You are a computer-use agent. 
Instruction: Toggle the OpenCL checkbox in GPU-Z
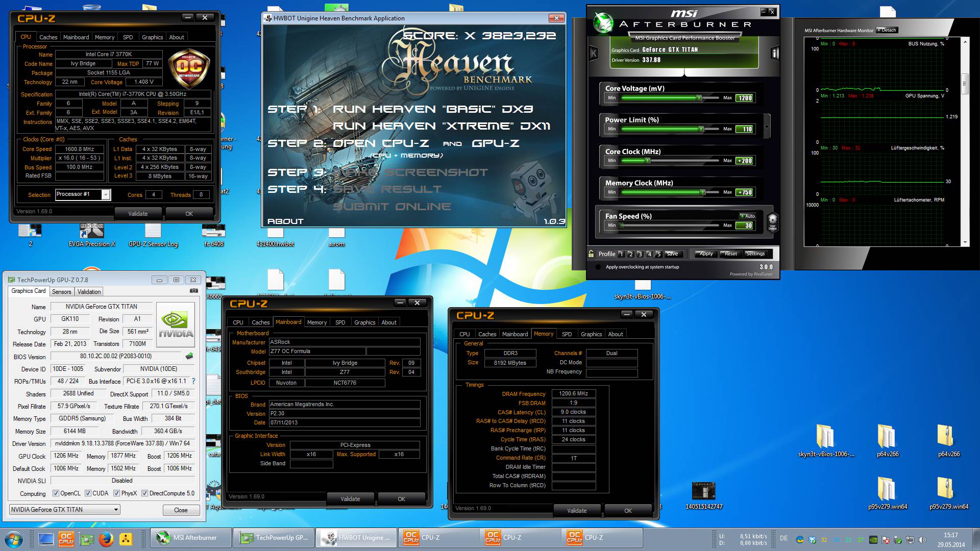point(56,493)
